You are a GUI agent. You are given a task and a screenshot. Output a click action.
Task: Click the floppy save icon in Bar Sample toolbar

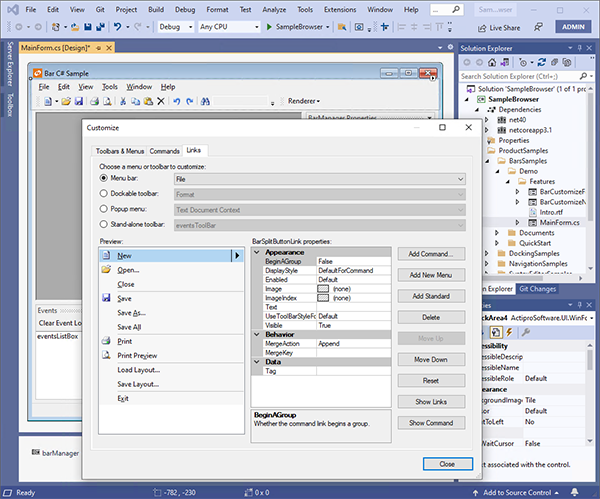click(79, 101)
